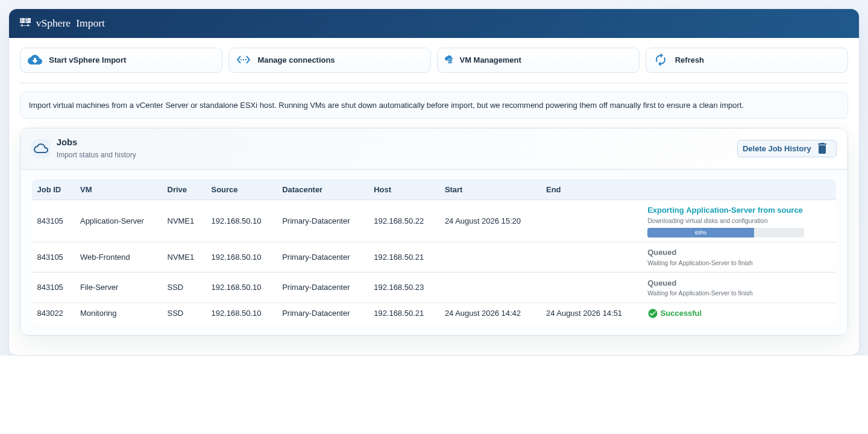Viewport: 868px width, 434px height.
Task: Click host 192.168.50.22
Action: pos(398,221)
